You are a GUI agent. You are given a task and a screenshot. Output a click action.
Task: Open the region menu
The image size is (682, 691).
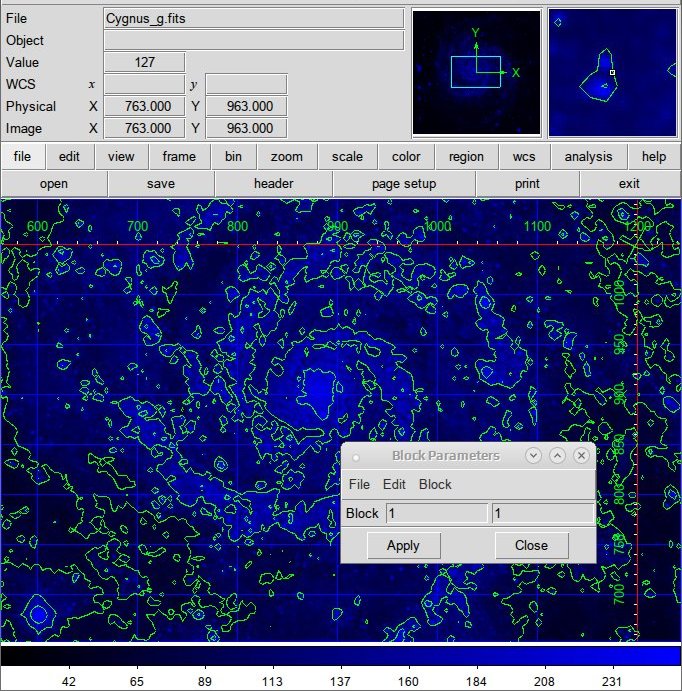tap(466, 156)
